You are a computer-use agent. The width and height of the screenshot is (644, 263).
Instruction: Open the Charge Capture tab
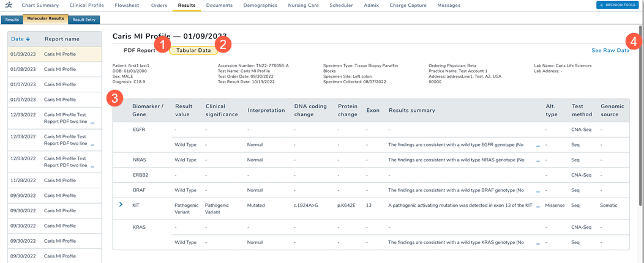point(408,6)
